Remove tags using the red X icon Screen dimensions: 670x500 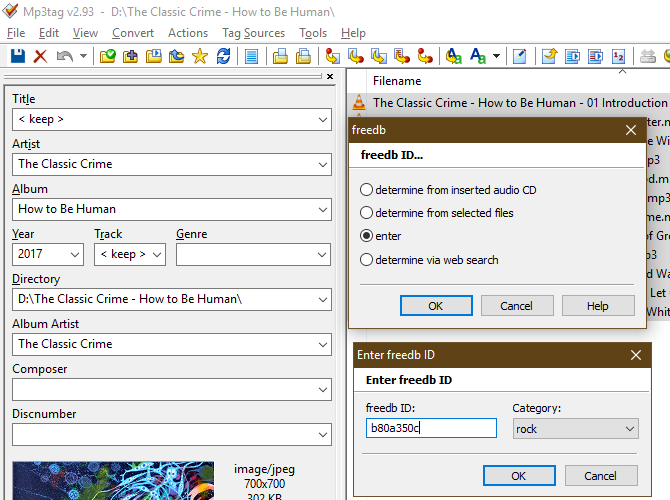point(41,56)
